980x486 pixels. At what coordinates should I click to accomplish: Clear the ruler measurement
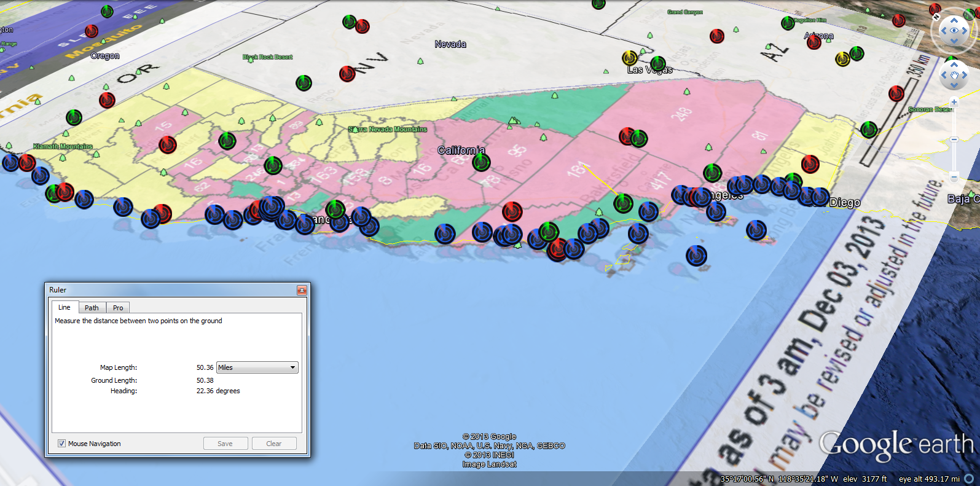pos(274,444)
